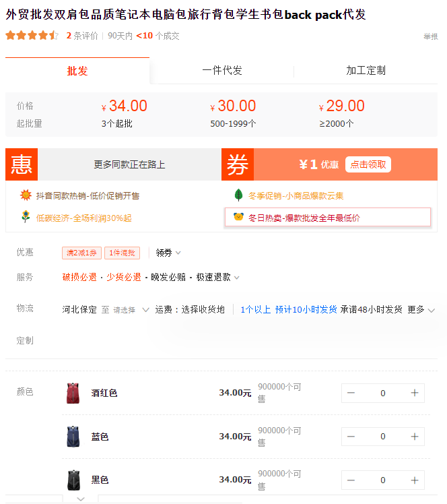Click the orange 惠 badge icon
Screen dimensions: 447x504
22,164
